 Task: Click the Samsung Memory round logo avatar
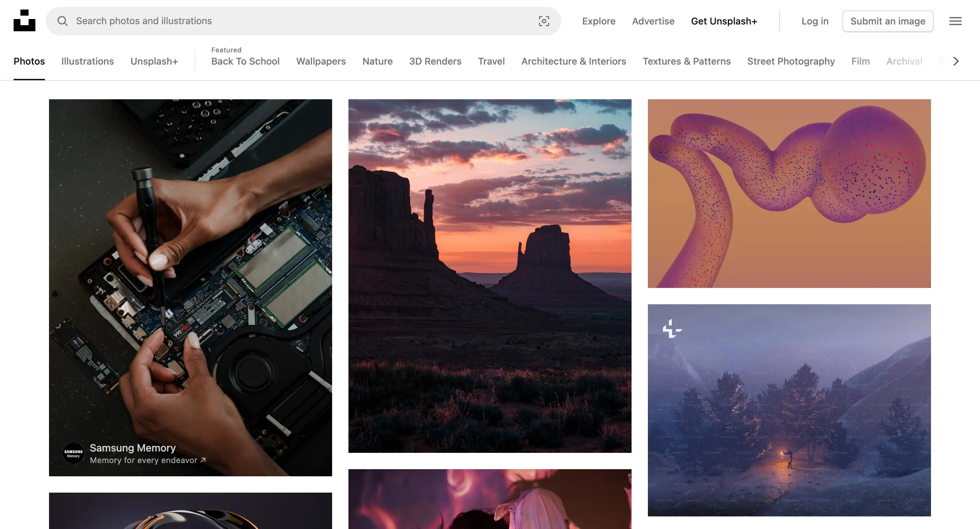73,453
